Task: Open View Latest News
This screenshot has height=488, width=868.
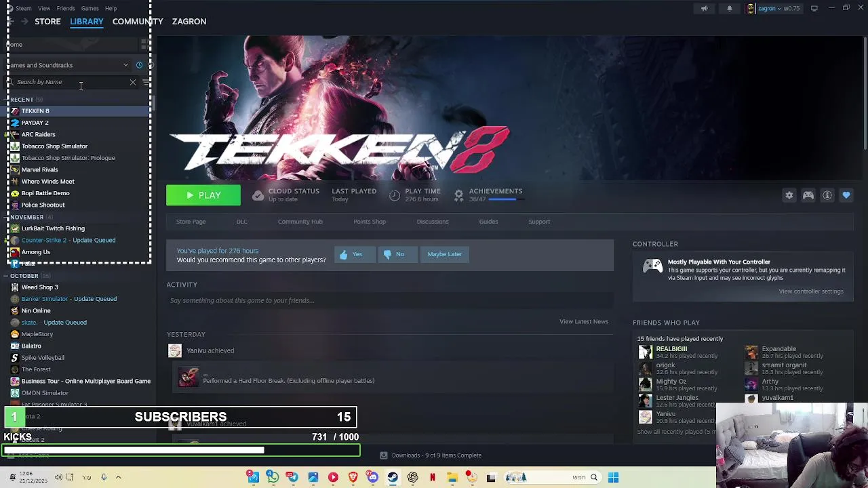Action: (584, 321)
